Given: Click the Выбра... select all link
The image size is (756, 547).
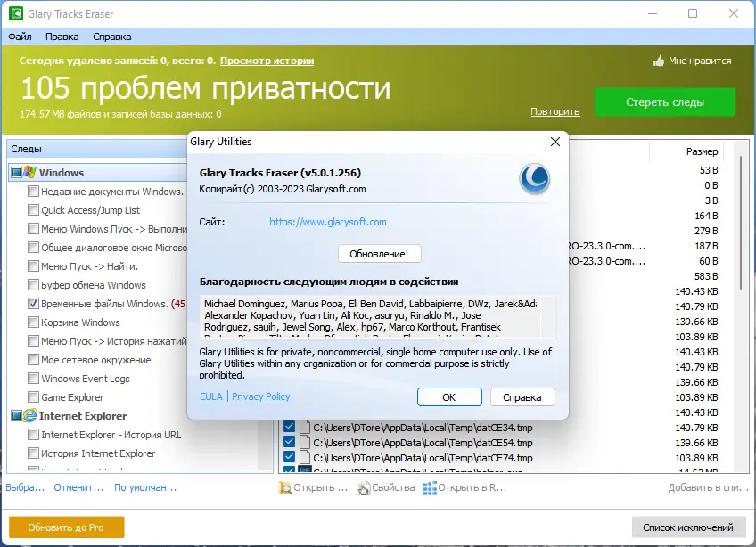Looking at the screenshot, I should [25, 487].
